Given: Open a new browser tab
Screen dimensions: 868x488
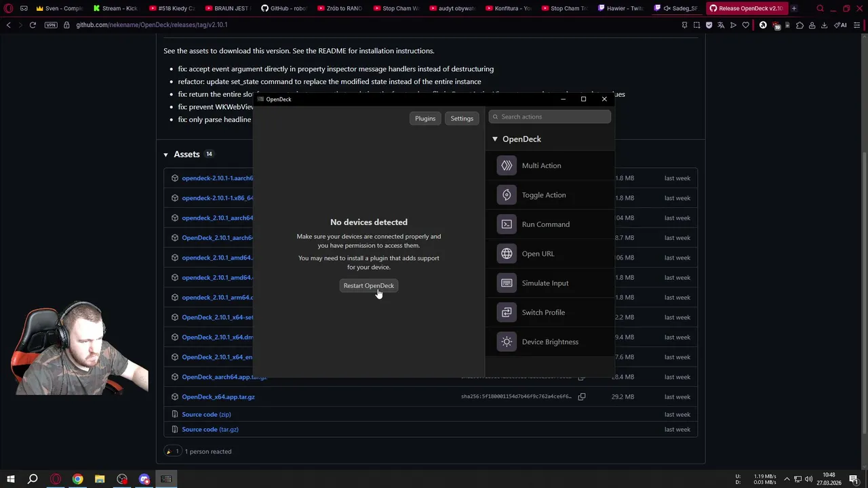Looking at the screenshot, I should pos(794,8).
